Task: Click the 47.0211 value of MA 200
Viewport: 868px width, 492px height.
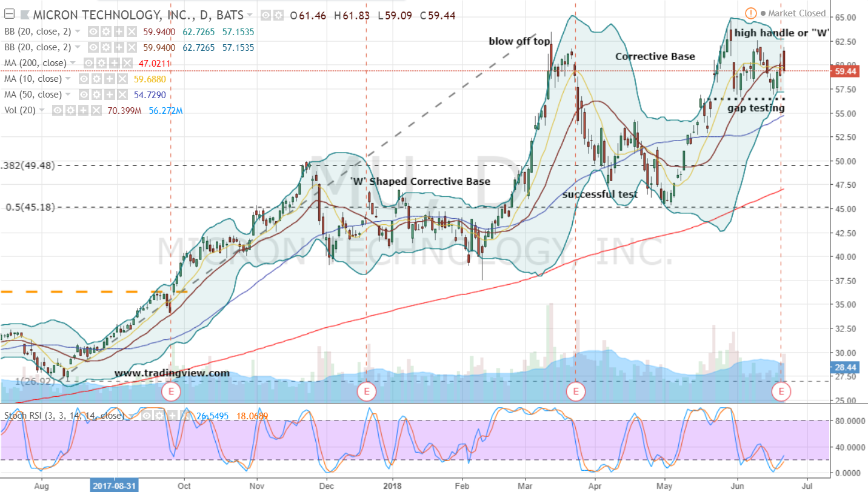Action: (x=154, y=63)
